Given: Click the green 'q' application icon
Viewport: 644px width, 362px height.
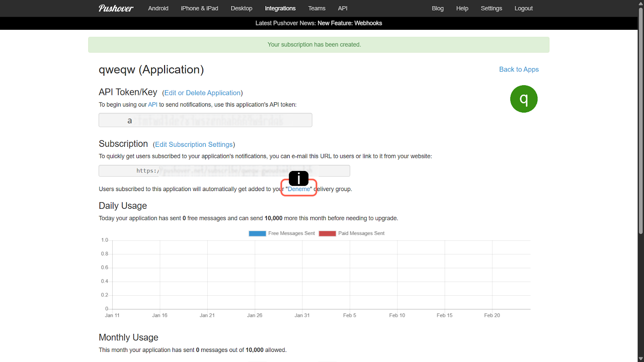Looking at the screenshot, I should [524, 99].
